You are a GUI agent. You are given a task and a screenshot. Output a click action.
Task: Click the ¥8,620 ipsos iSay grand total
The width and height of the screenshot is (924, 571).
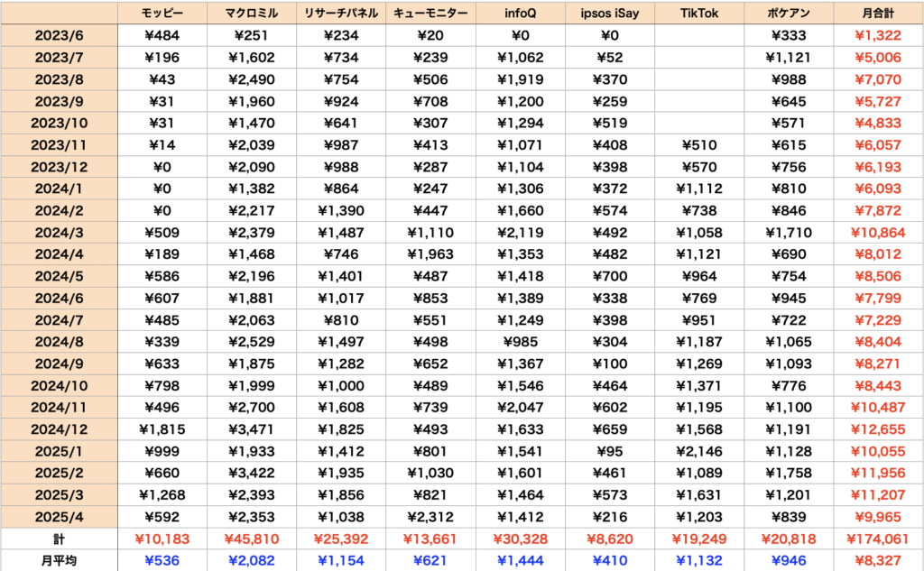click(x=610, y=539)
